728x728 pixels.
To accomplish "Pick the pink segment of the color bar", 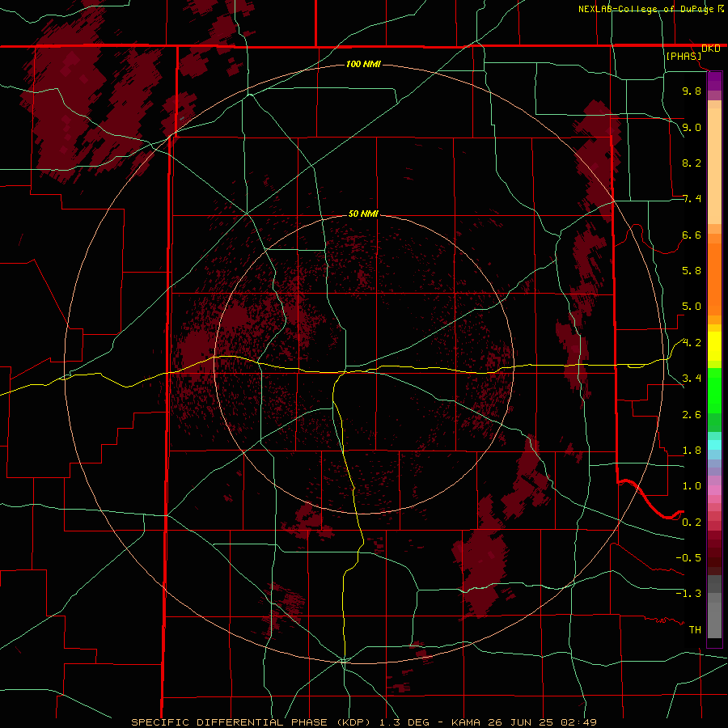I will click(x=714, y=490).
